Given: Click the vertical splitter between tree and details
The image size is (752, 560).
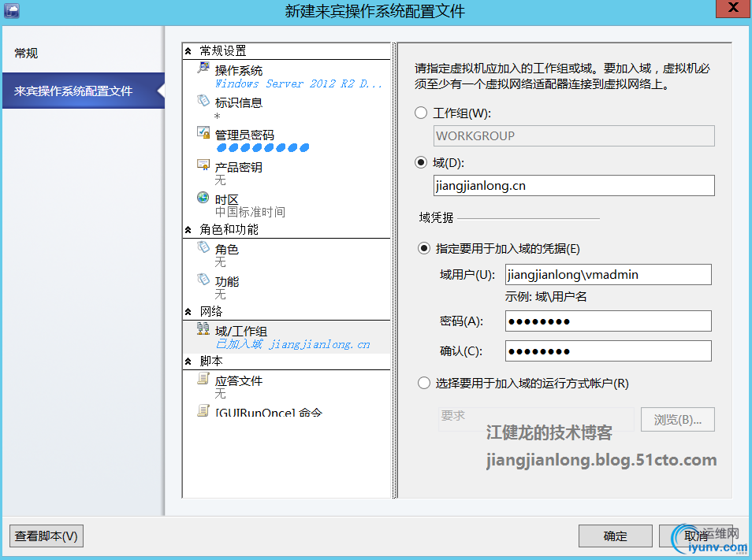Looking at the screenshot, I should [x=395, y=270].
